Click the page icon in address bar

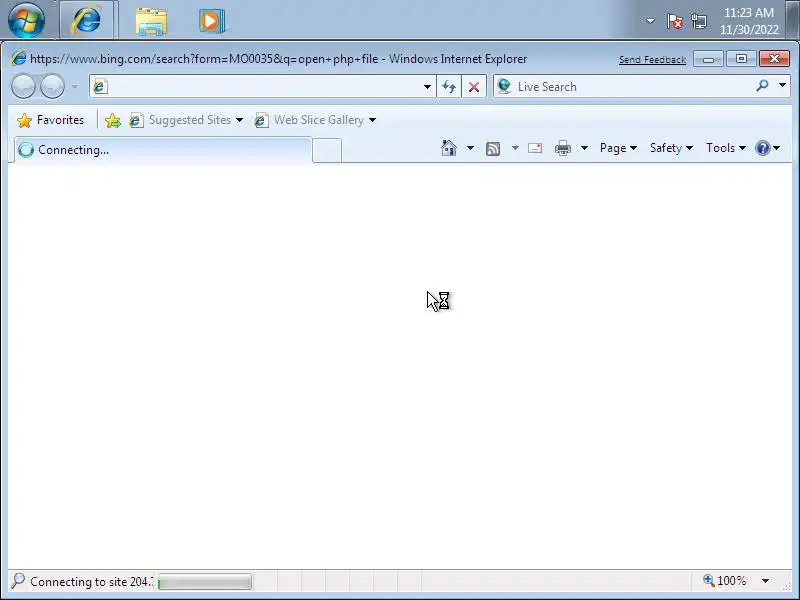(100, 86)
